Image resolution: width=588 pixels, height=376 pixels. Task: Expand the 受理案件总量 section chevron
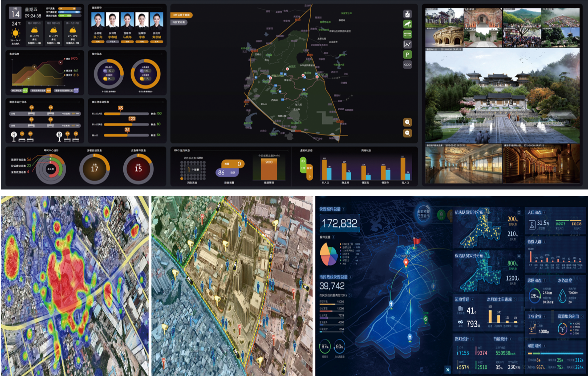[344, 209]
